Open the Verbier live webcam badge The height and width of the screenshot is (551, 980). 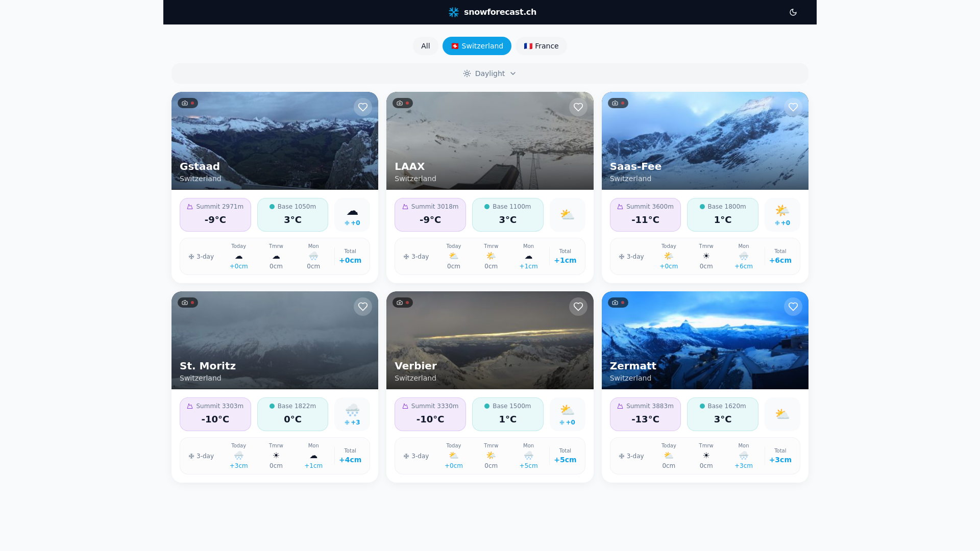click(x=403, y=303)
